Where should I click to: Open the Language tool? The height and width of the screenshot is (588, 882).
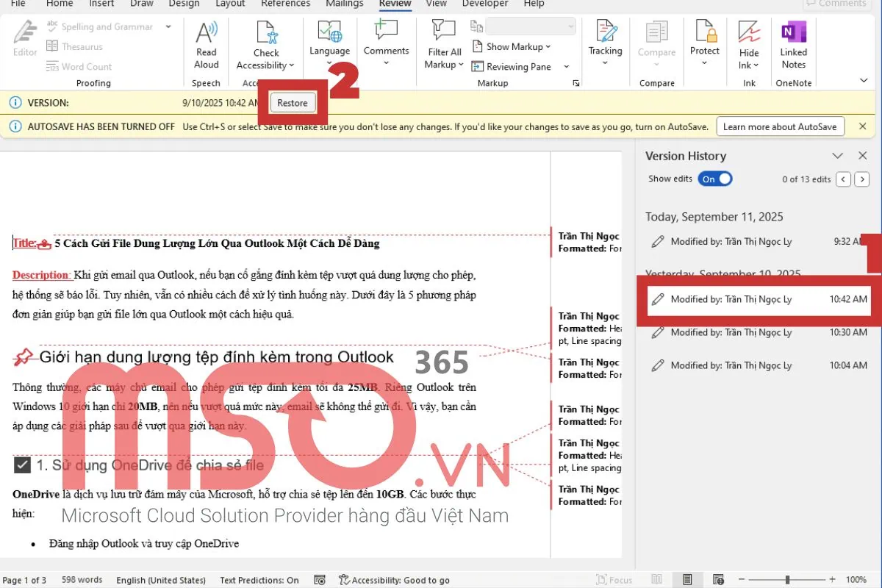point(329,44)
